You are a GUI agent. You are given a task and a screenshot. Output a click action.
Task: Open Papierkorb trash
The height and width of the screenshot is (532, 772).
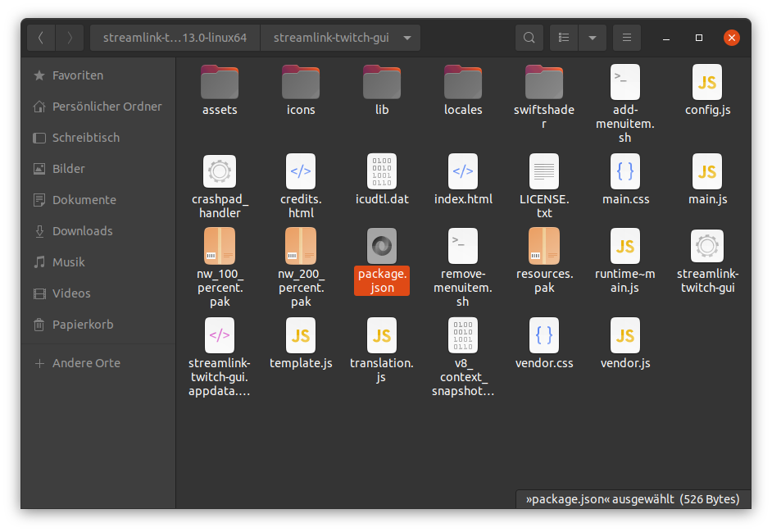pos(98,325)
